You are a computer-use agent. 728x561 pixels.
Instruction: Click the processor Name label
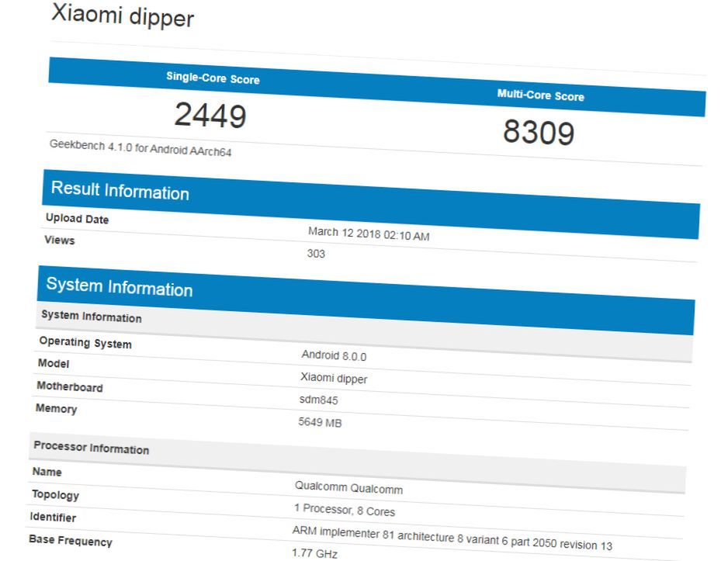pyautogui.click(x=47, y=472)
